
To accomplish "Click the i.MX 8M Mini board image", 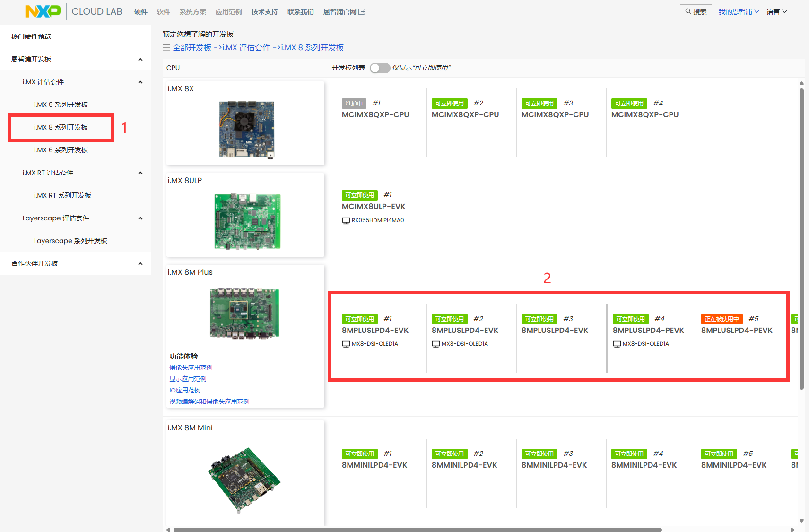I will pos(244,480).
